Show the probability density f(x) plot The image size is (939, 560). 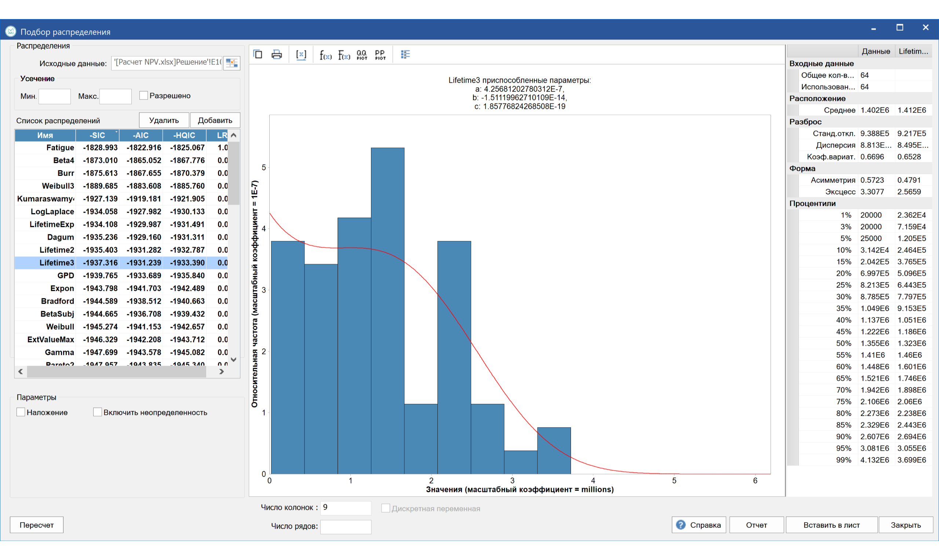(325, 55)
